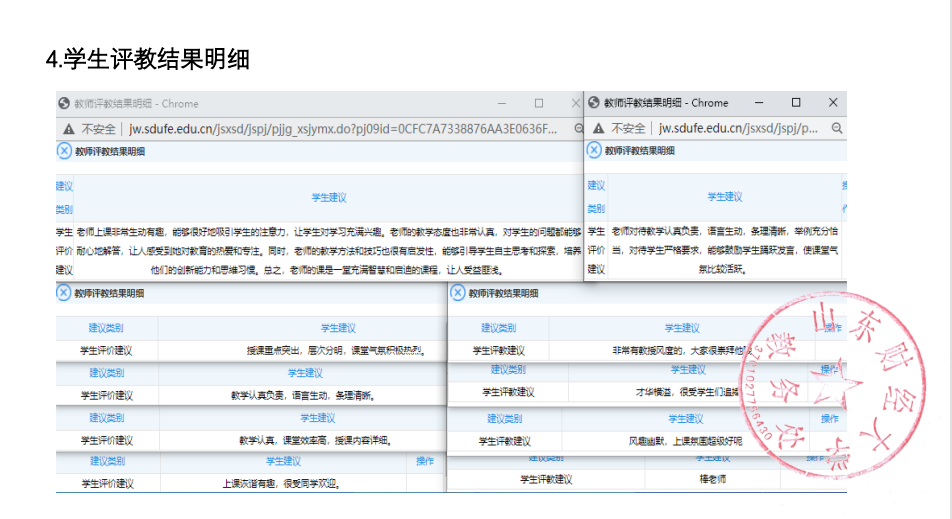Focus the right window's shortened jw.sdufe.edu.cn URL

click(738, 128)
